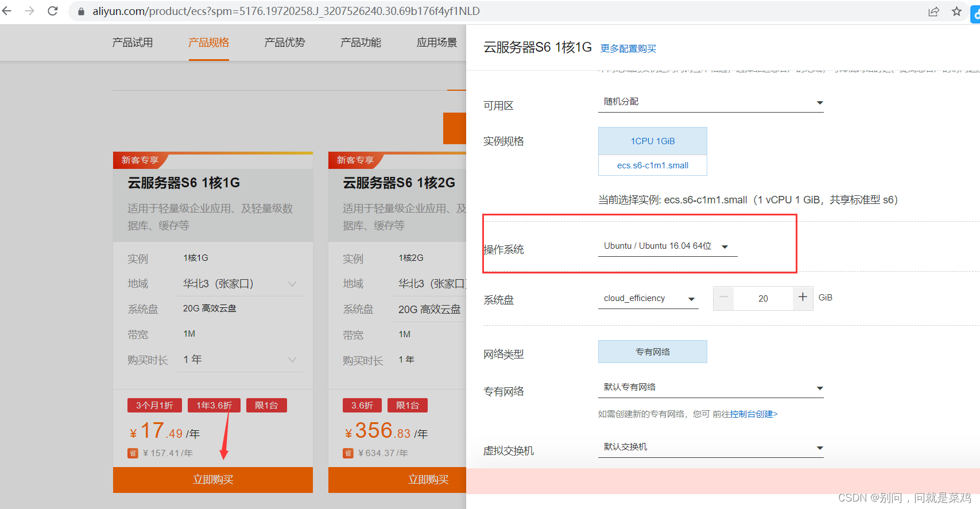Click 立即购买 on the 1核1G card

click(x=213, y=480)
